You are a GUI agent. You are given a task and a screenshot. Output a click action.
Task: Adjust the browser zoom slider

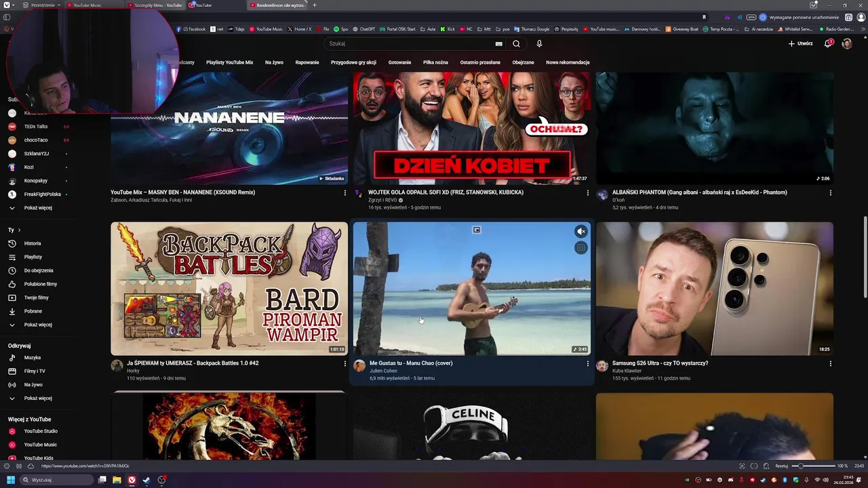pos(813,466)
